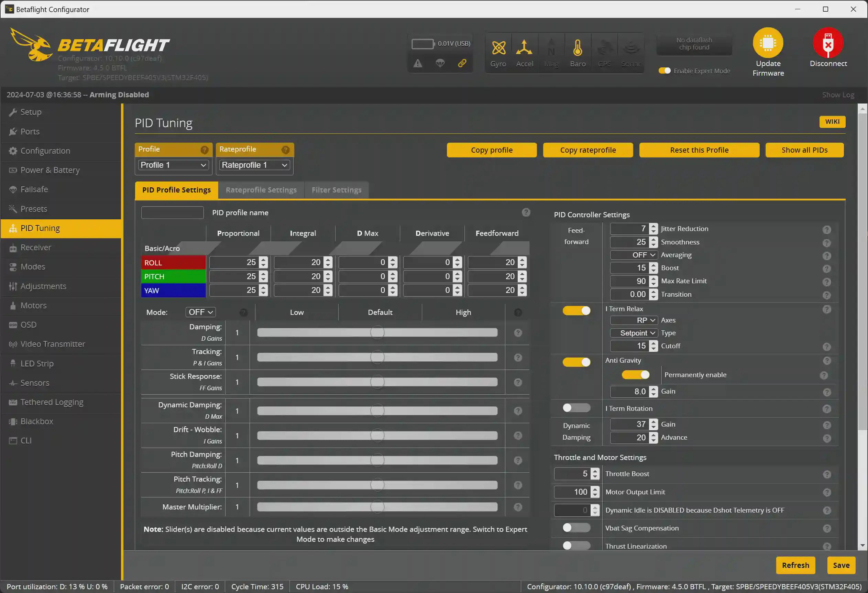Viewport: 868px width, 593px height.
Task: Enable I Term Rotation
Action: tap(576, 408)
